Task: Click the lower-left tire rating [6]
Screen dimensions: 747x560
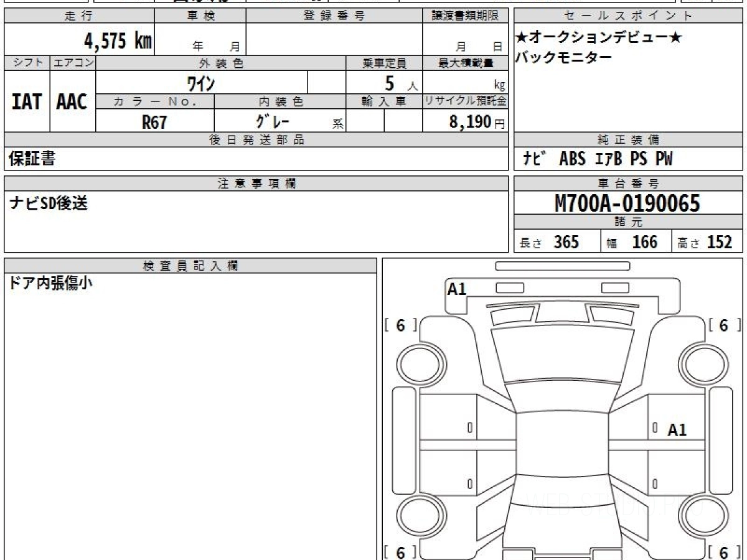Action: coord(401,552)
